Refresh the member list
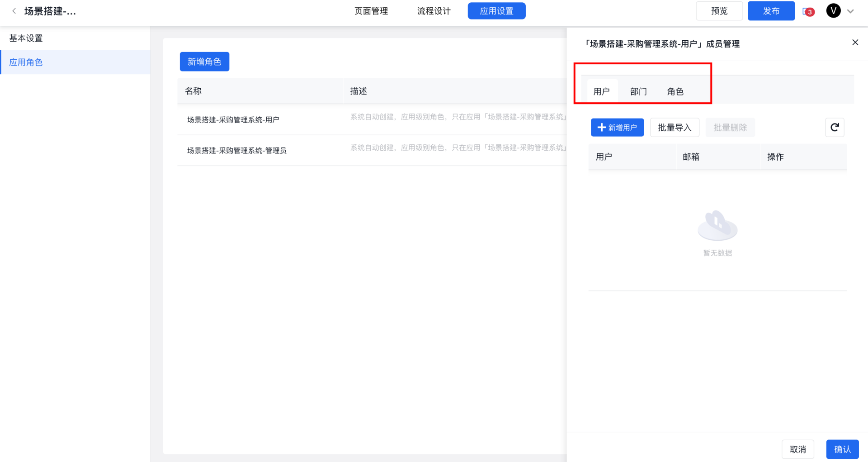Screen dimensions: 868x462 point(835,128)
